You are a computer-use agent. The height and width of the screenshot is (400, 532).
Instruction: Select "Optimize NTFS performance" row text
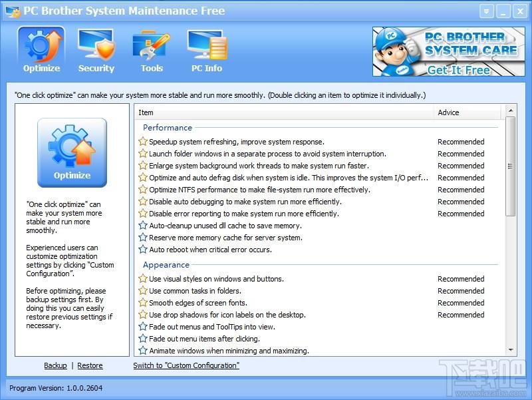259,190
